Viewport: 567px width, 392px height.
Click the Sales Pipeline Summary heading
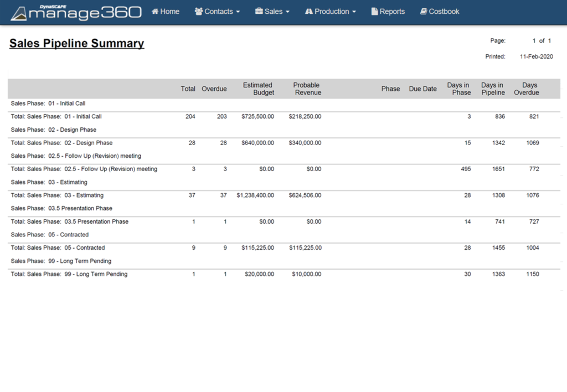(76, 43)
